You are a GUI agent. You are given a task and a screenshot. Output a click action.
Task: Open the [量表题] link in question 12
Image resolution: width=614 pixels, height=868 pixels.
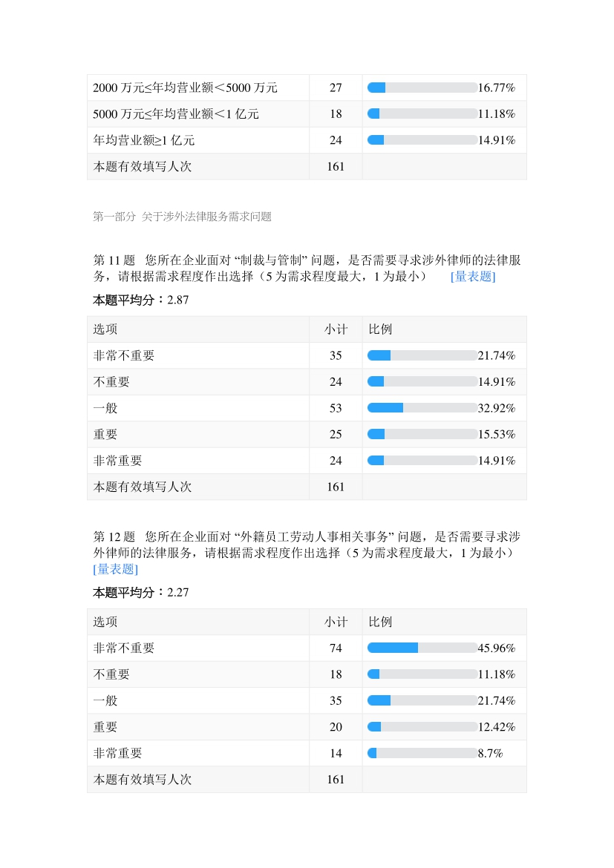click(115, 569)
